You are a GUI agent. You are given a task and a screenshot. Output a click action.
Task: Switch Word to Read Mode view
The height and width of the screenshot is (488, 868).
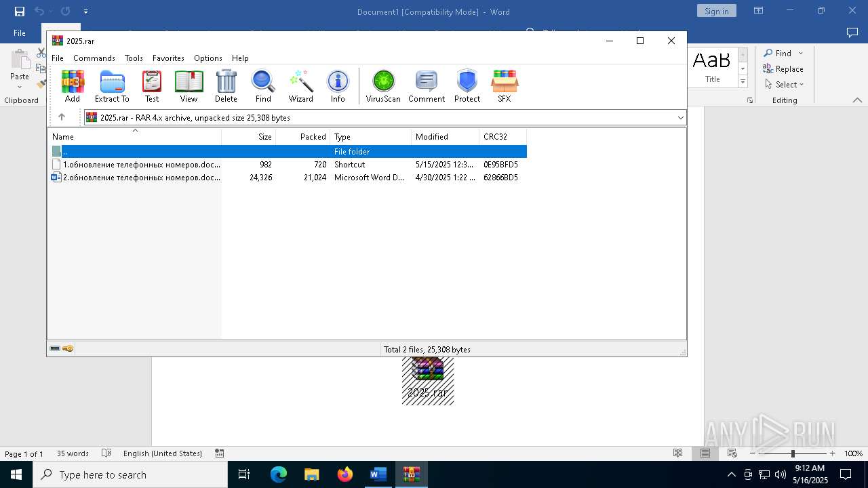click(x=677, y=453)
